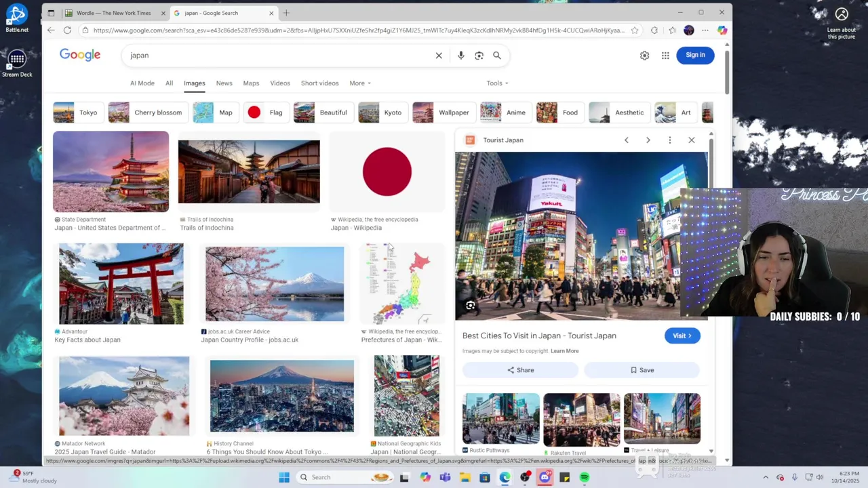Click the Share button
This screenshot has height=488, width=868.
point(520,370)
